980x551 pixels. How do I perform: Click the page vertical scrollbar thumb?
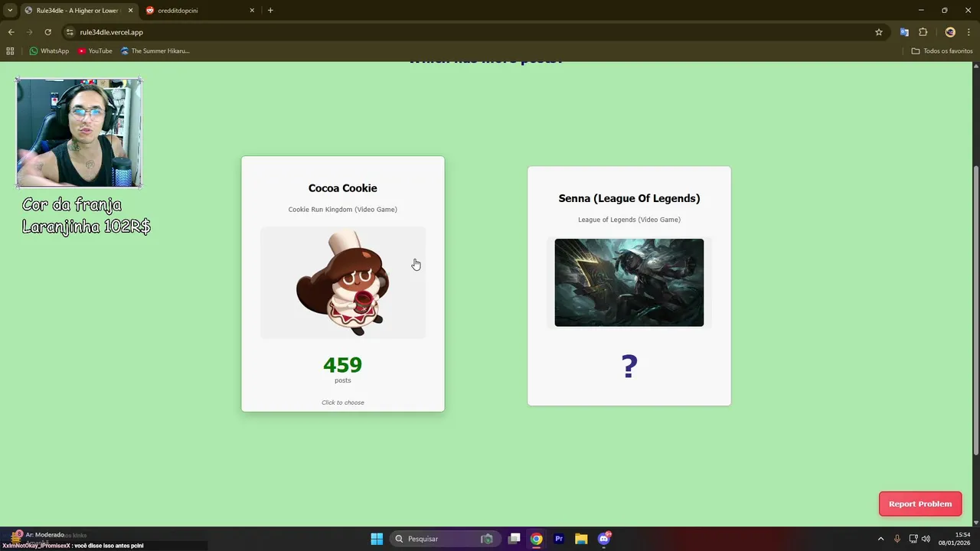(975, 310)
